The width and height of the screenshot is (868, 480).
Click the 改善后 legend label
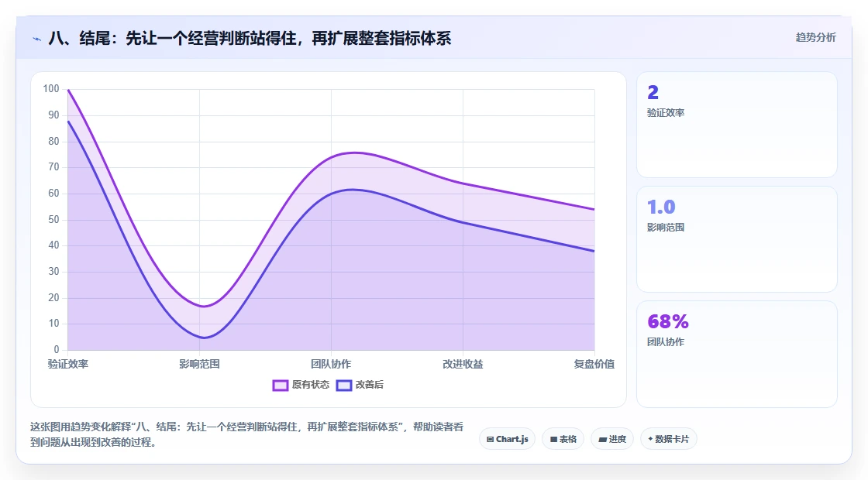(x=369, y=385)
